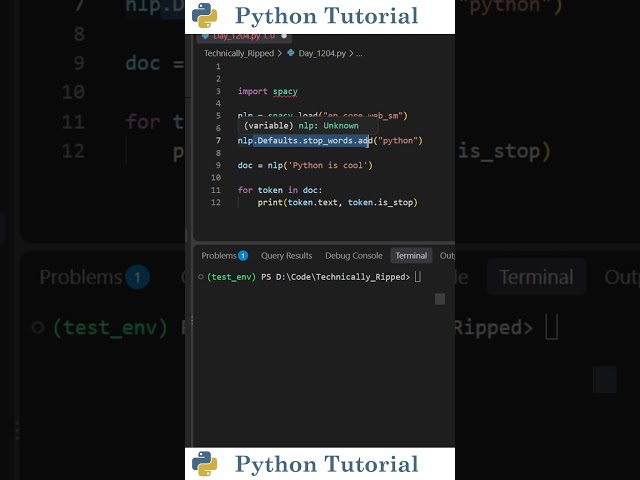Screen dimensions: 640x480
Task: Click the Python logo in top banner
Action: 204,16
